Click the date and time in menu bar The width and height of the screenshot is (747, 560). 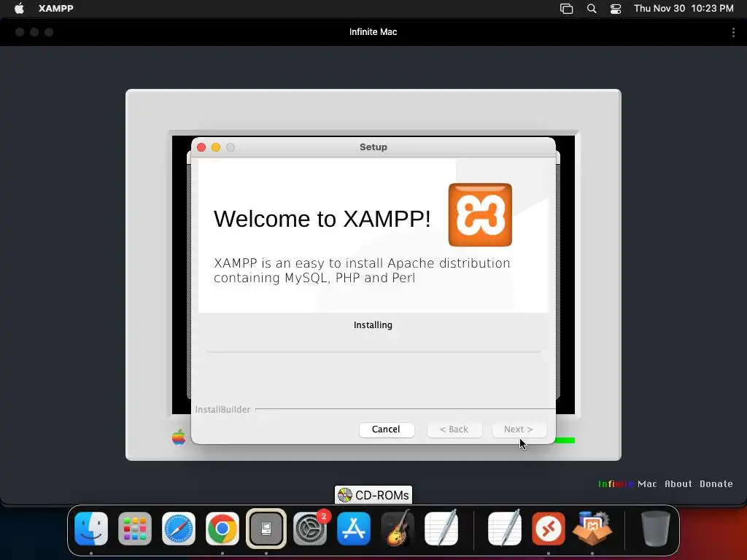point(684,8)
